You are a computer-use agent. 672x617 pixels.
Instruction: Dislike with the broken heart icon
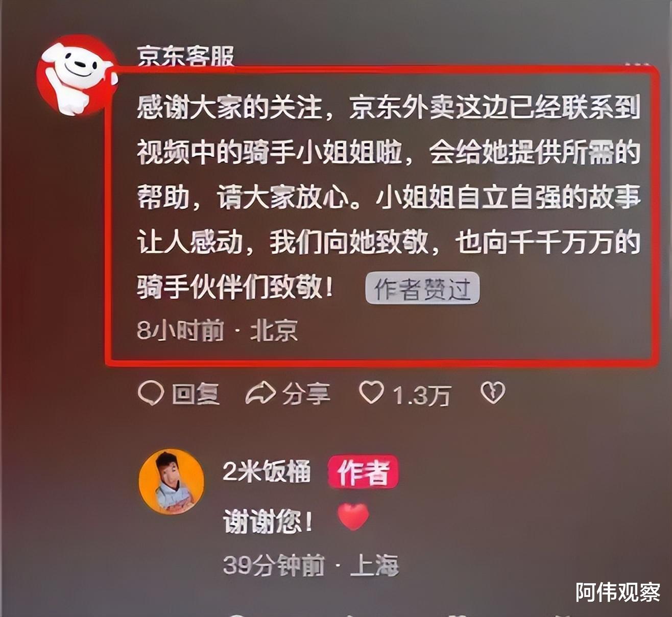(493, 393)
